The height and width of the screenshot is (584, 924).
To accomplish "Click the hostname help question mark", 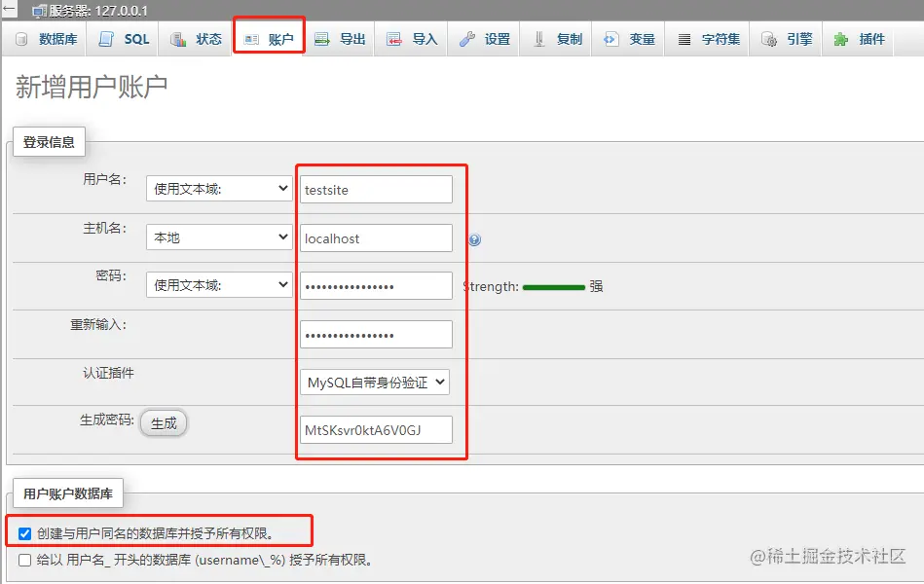I will pos(474,237).
